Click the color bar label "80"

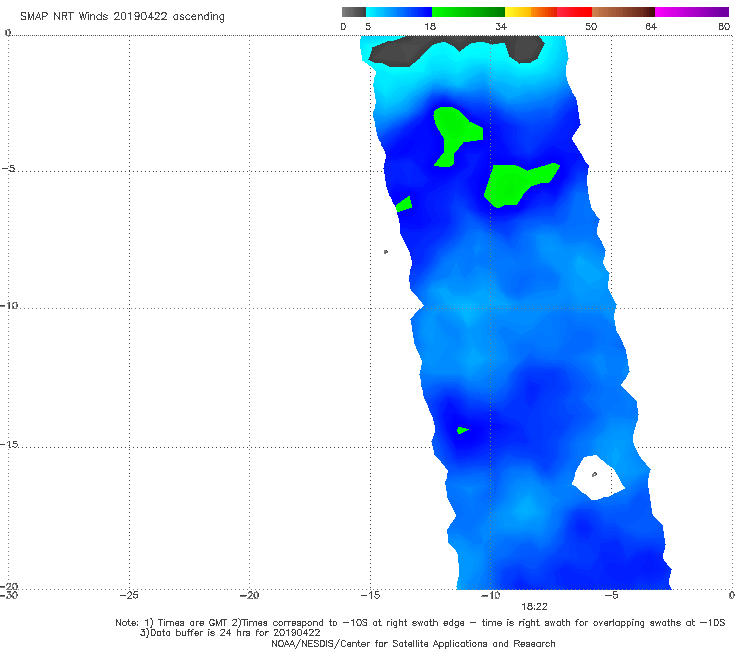click(724, 26)
